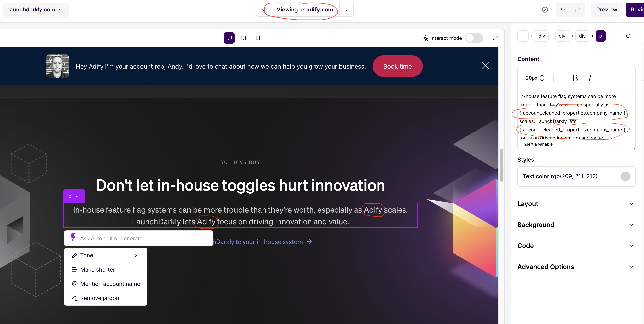Switch to mobile viewport preview
The width and height of the screenshot is (644, 324).
(x=258, y=38)
